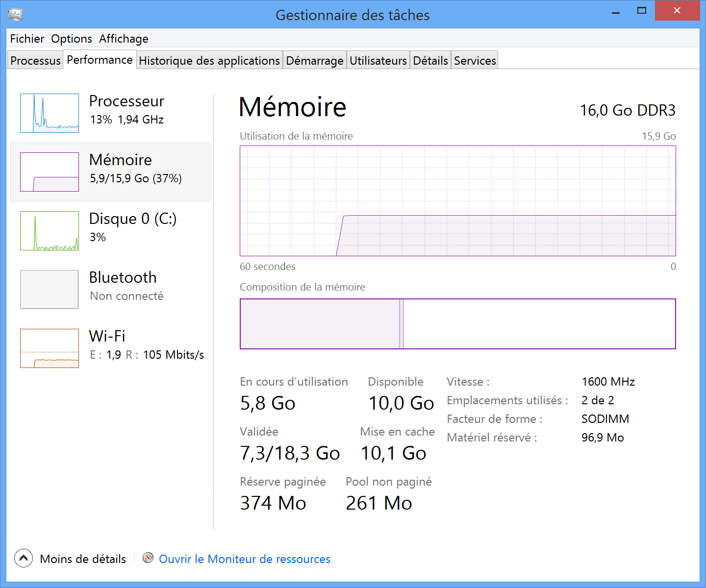Select the Mémoire mini graph thumbnail
This screenshot has height=588, width=706.
click(x=50, y=172)
